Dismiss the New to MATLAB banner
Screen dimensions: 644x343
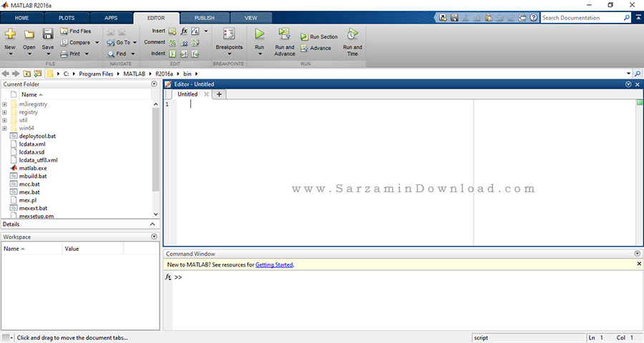tap(639, 264)
